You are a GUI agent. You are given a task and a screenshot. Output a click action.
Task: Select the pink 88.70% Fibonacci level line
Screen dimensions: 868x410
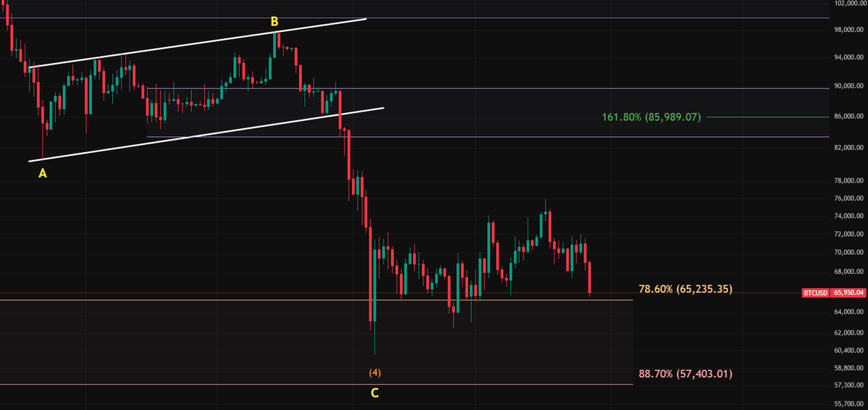316,384
